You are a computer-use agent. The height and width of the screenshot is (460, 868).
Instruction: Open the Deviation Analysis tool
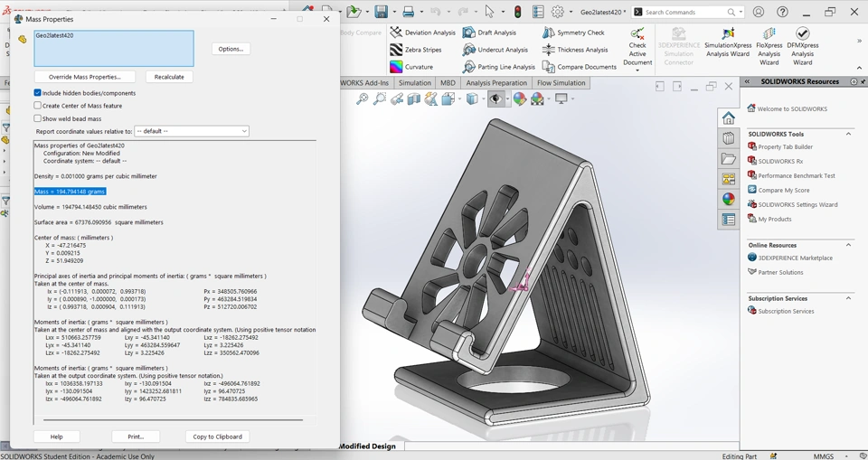pyautogui.click(x=423, y=33)
